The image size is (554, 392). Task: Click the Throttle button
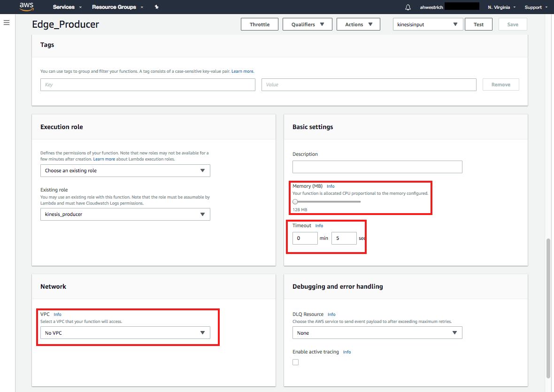(259, 24)
